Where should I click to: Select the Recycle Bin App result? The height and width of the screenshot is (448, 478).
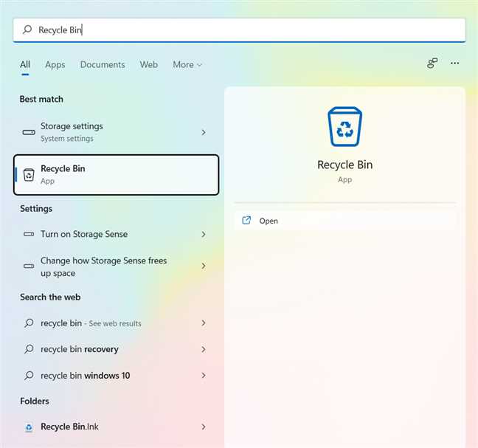[x=116, y=175]
